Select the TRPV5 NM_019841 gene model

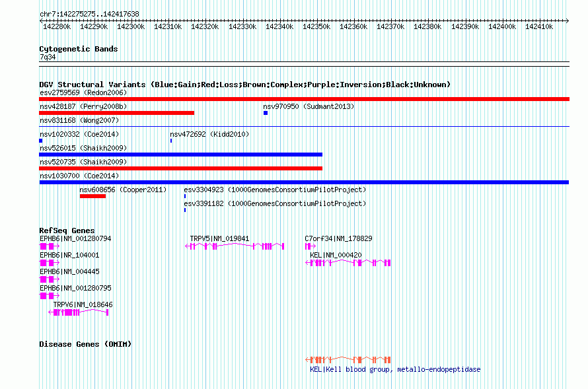pos(235,246)
